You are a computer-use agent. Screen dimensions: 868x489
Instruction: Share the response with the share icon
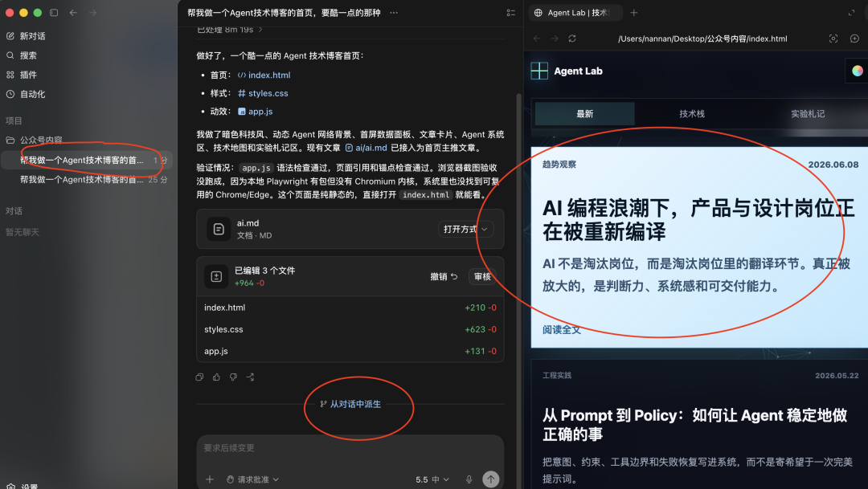pos(250,377)
